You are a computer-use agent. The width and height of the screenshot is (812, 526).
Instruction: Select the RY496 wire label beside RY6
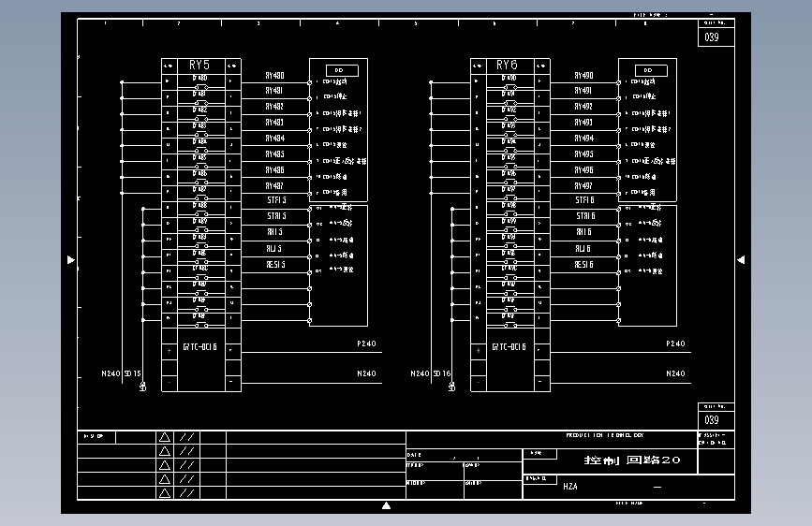pyautogui.click(x=583, y=170)
